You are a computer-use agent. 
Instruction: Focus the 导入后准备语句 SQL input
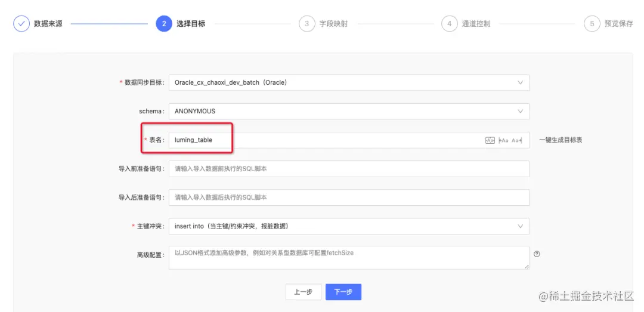[x=349, y=197]
